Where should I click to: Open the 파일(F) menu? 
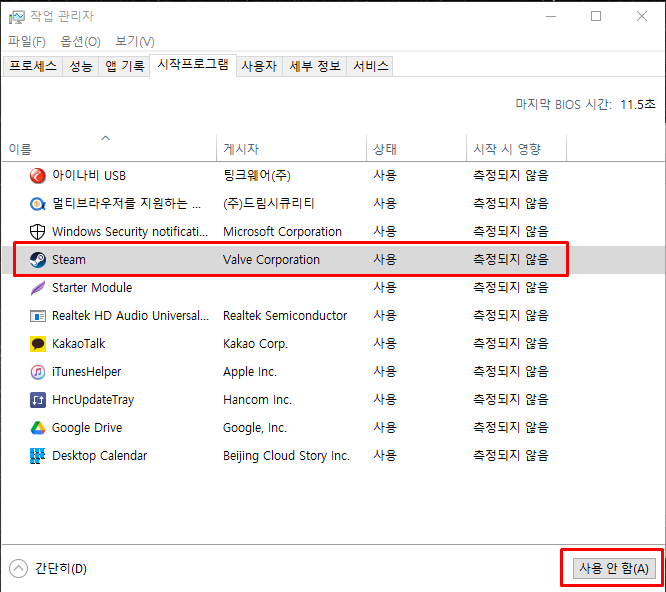(x=27, y=42)
